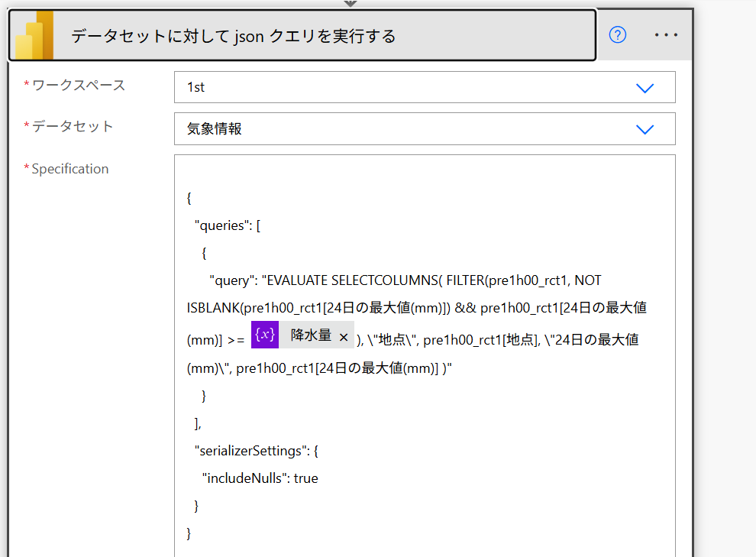Viewport: 756px width, 557px height.
Task: Click the action title データセットに対して json クエリを実行する
Action: (234, 36)
